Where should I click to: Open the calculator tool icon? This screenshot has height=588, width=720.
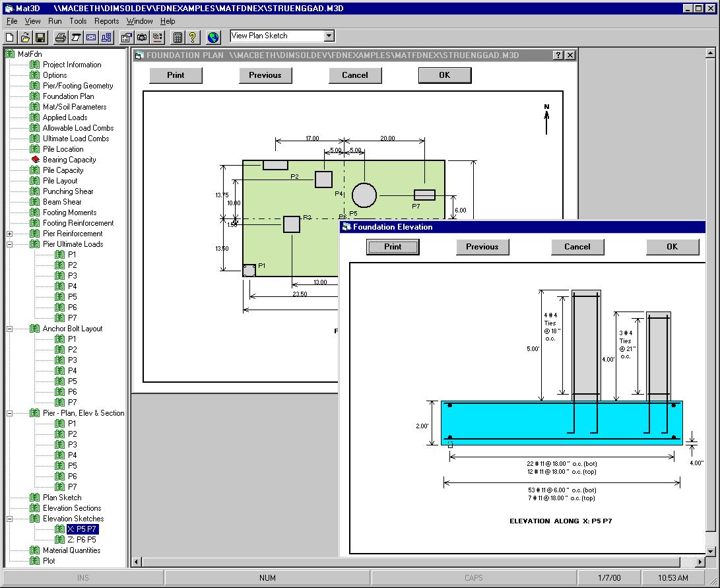(x=178, y=37)
